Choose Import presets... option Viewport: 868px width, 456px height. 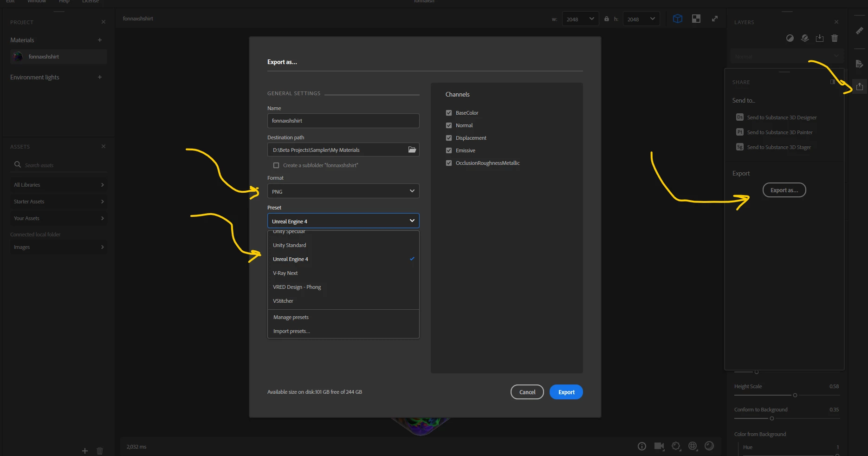tap(343, 331)
